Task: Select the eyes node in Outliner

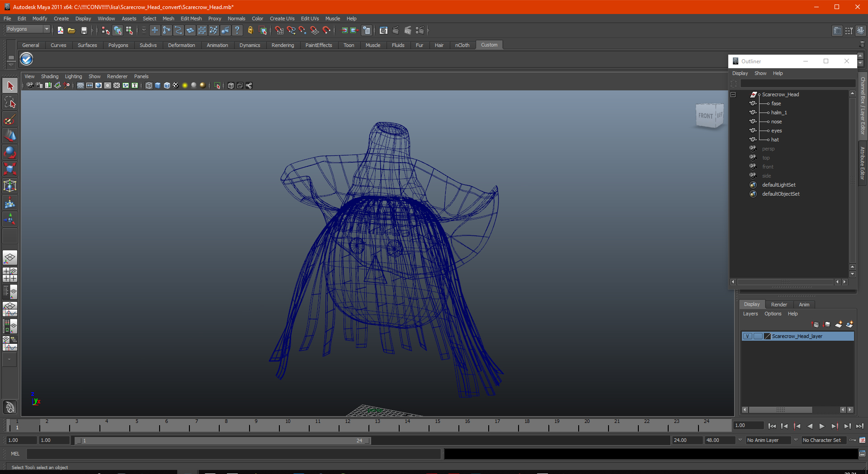Action: pyautogui.click(x=777, y=131)
